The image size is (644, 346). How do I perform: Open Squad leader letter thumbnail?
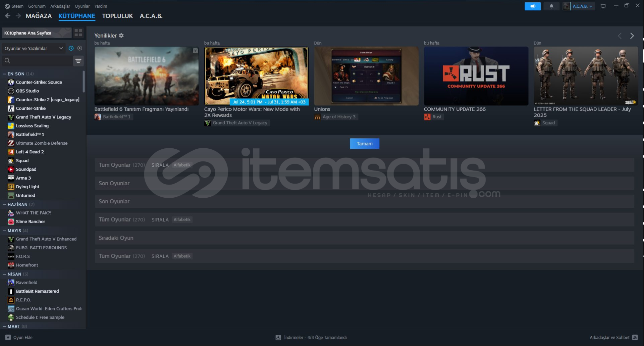586,76
